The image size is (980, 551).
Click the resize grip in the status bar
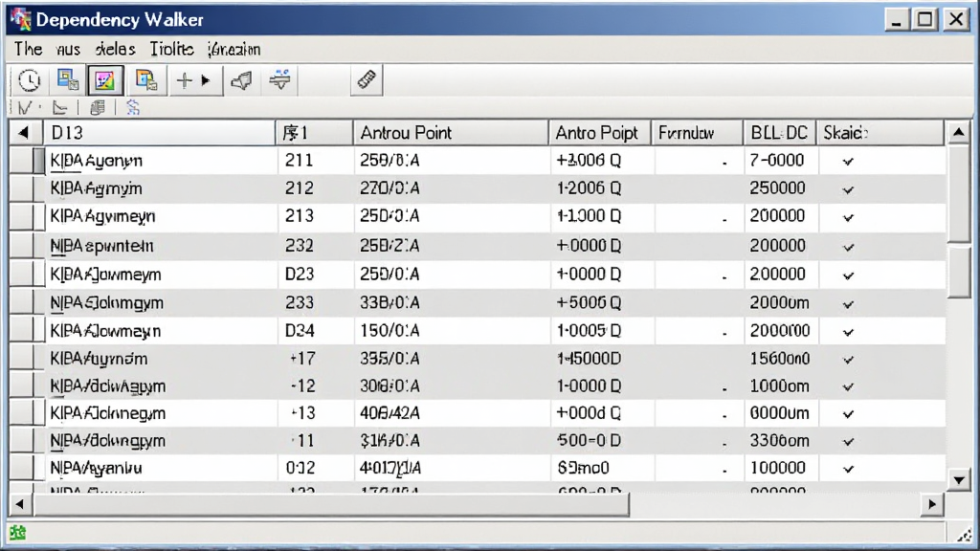(963, 534)
